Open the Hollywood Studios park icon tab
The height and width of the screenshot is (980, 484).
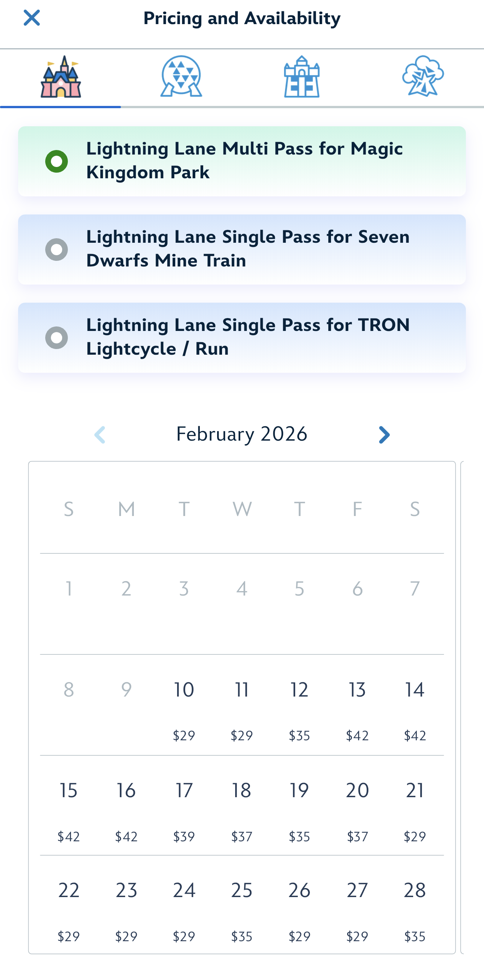pos(302,77)
